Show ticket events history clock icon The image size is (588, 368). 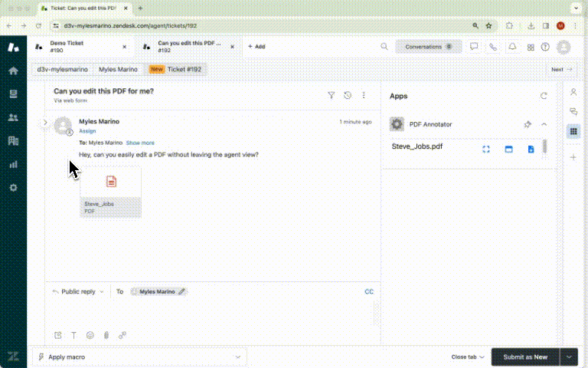(x=348, y=96)
